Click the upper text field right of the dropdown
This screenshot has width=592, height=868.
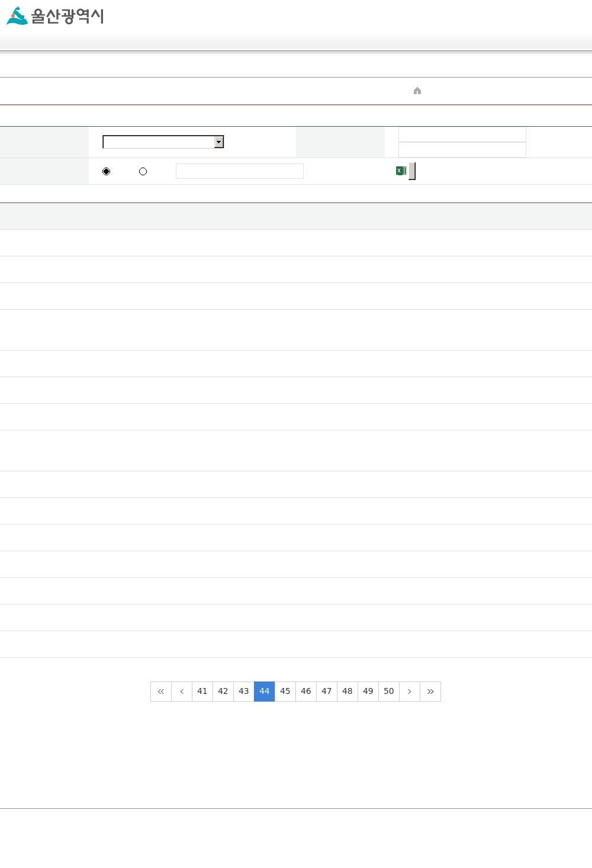coord(462,134)
